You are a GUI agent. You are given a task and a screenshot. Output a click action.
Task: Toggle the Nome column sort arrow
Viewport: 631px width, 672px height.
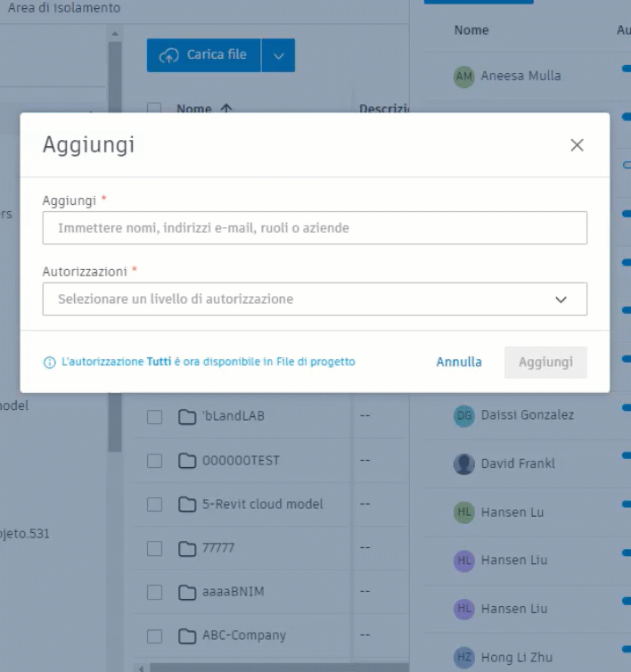point(226,109)
